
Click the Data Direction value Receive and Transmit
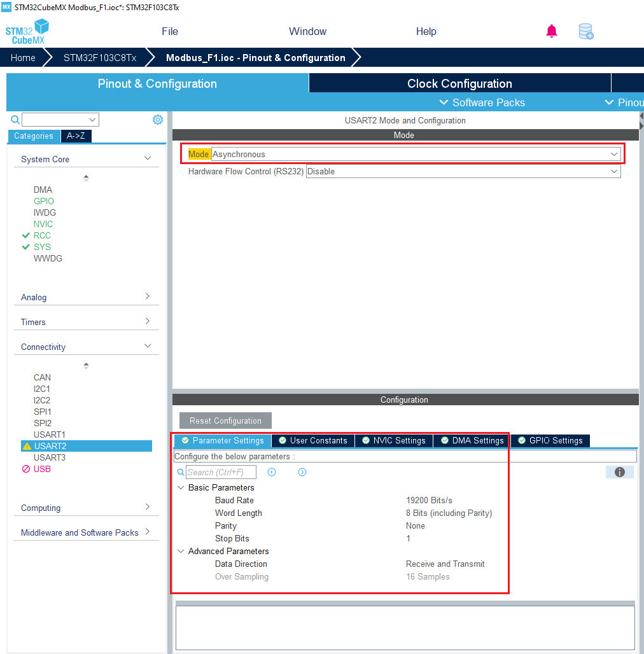(x=445, y=564)
